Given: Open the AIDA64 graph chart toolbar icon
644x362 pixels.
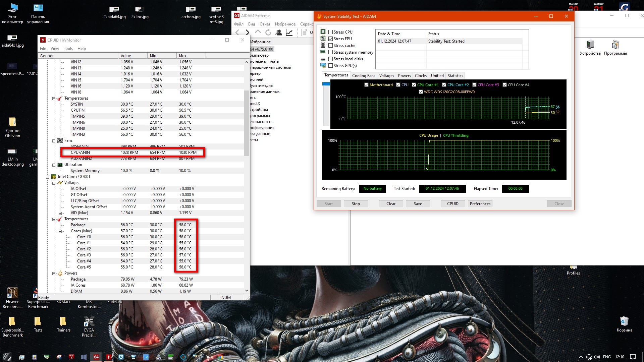Looking at the screenshot, I should [x=289, y=33].
